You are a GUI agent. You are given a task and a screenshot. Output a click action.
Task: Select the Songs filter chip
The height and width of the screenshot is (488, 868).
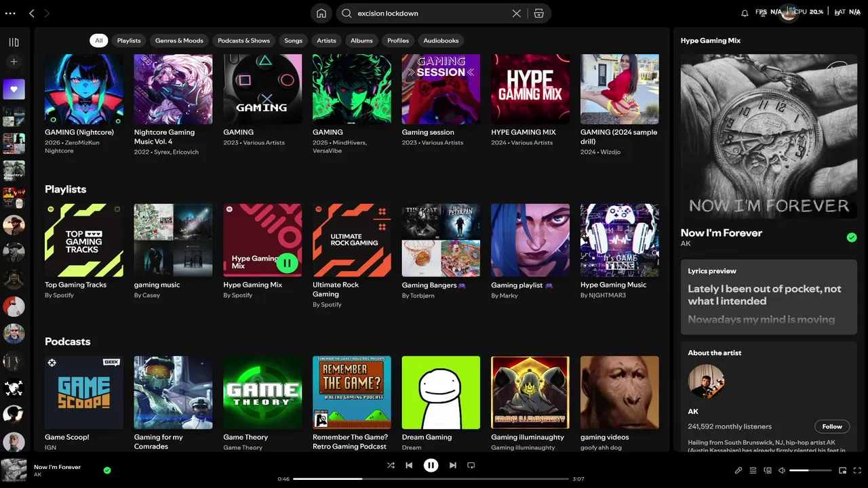tap(293, 41)
